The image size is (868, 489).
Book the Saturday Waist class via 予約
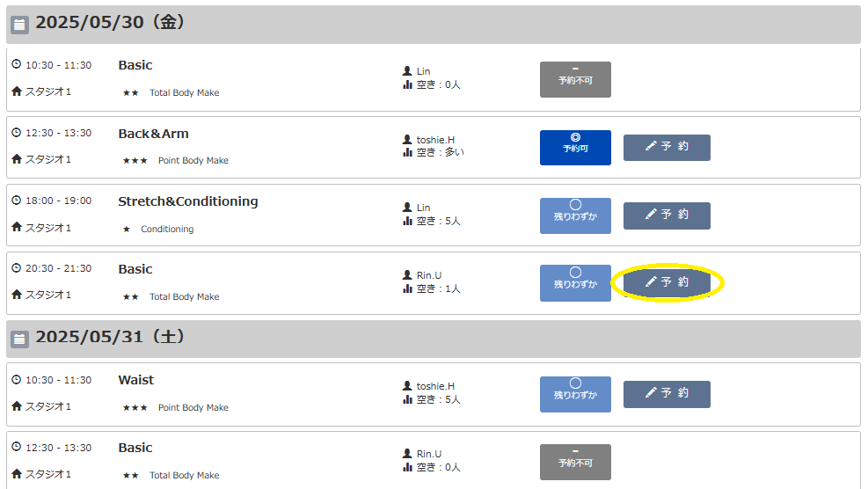coord(667,394)
